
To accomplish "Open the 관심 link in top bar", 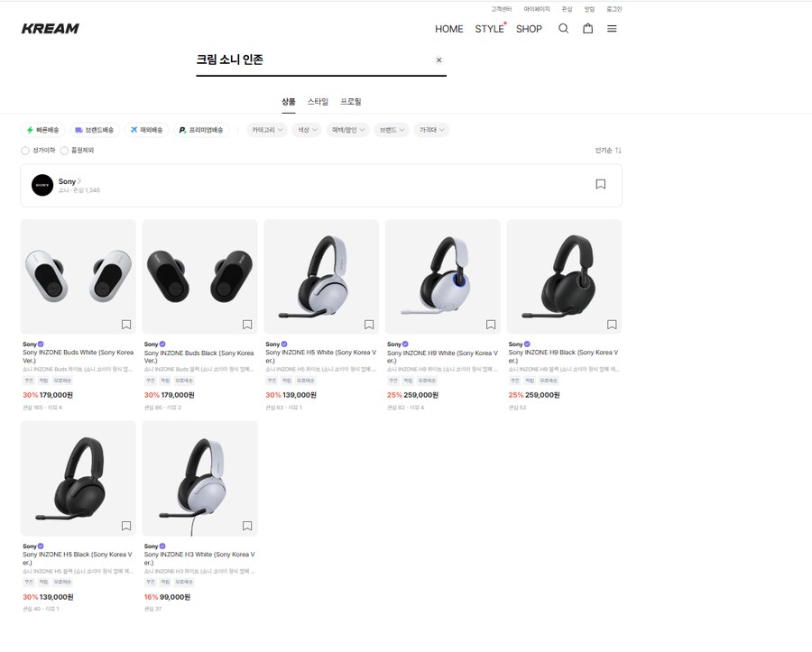I will tap(567, 9).
